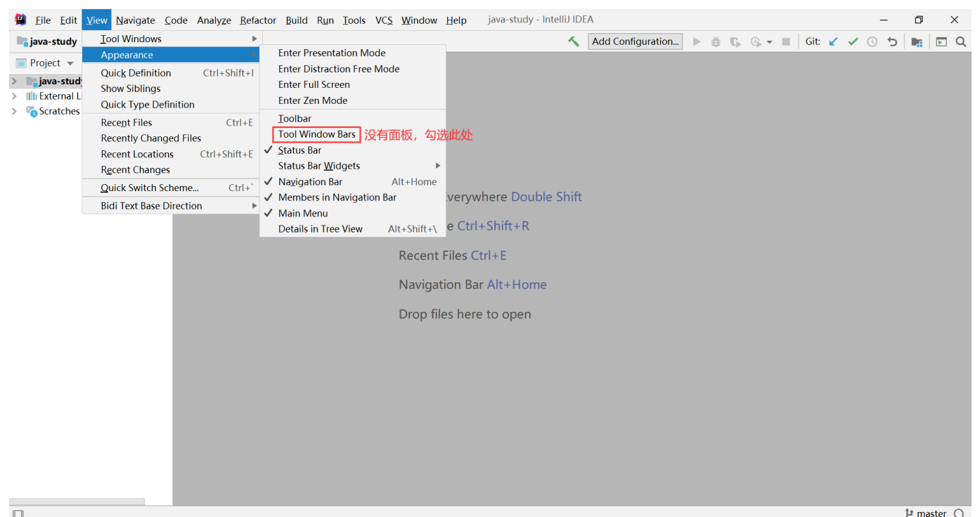The height and width of the screenshot is (517, 980).
Task: Select Recent Changes menu entry
Action: tap(172, 170)
